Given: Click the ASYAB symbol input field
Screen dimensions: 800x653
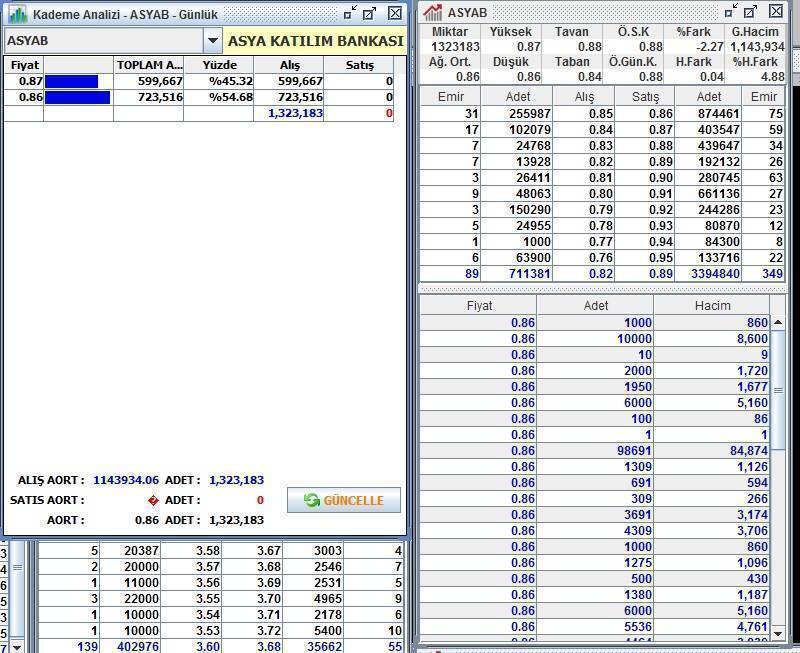Looking at the screenshot, I should pos(103,41).
